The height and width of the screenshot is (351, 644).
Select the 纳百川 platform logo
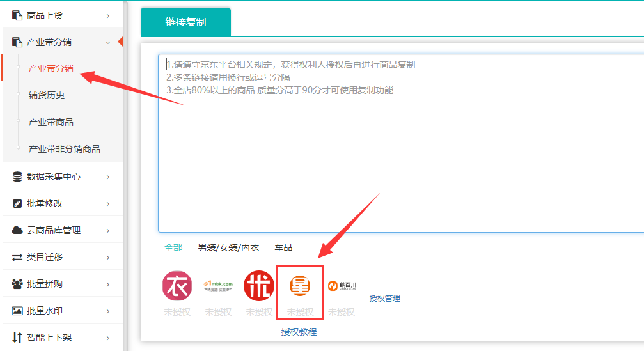click(342, 286)
